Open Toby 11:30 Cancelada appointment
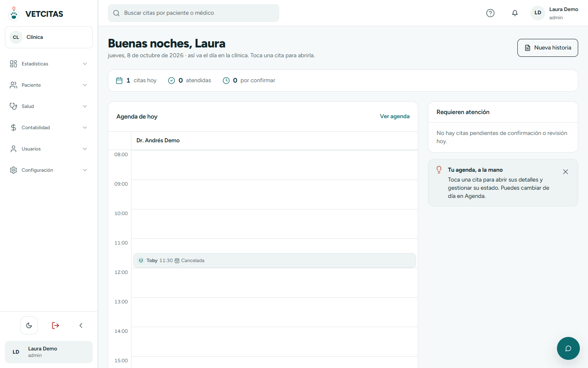The image size is (588, 368). (274, 260)
